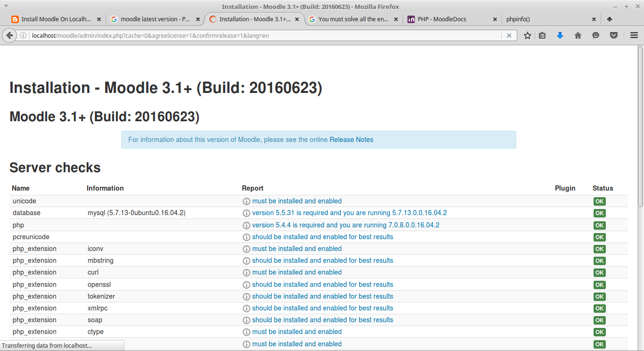Click the Name column header
Image resolution: width=644 pixels, height=351 pixels.
(x=21, y=188)
